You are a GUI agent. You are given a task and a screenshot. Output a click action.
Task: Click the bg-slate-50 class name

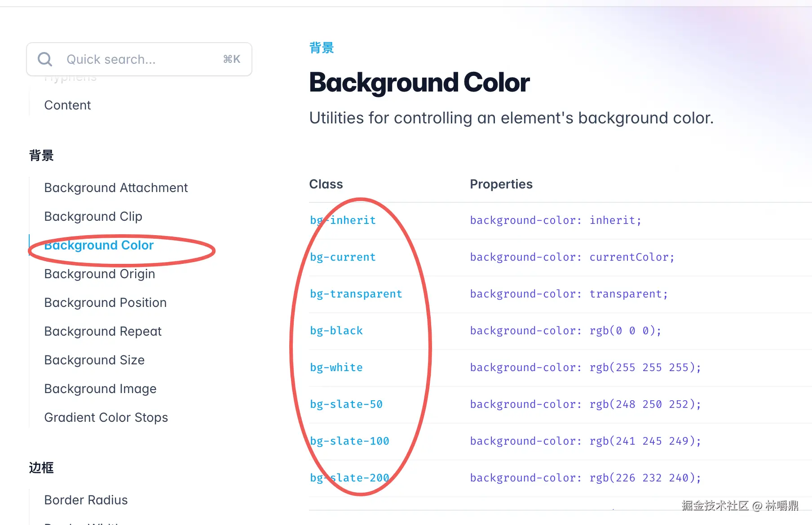(x=346, y=404)
